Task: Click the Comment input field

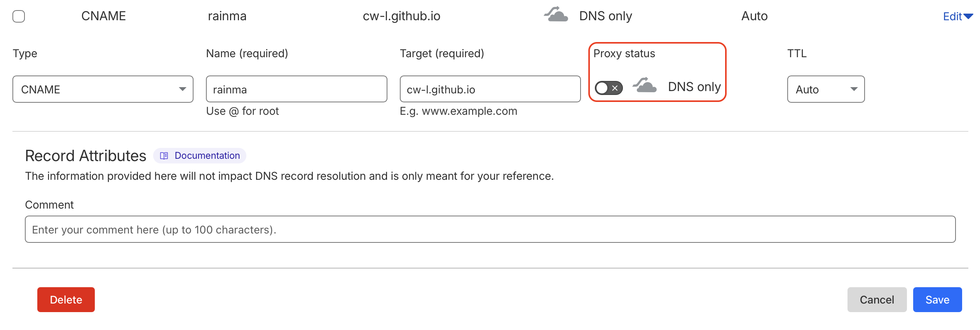Action: click(x=490, y=229)
